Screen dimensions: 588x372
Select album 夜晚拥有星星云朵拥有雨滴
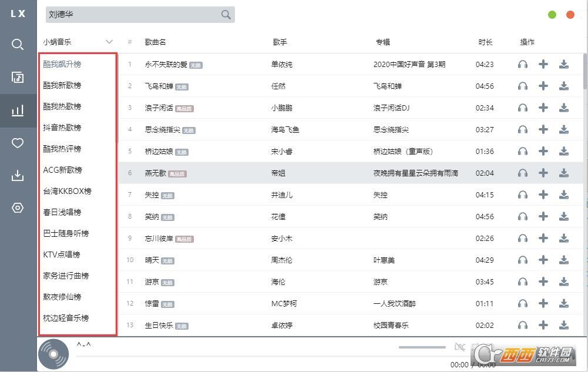[415, 173]
